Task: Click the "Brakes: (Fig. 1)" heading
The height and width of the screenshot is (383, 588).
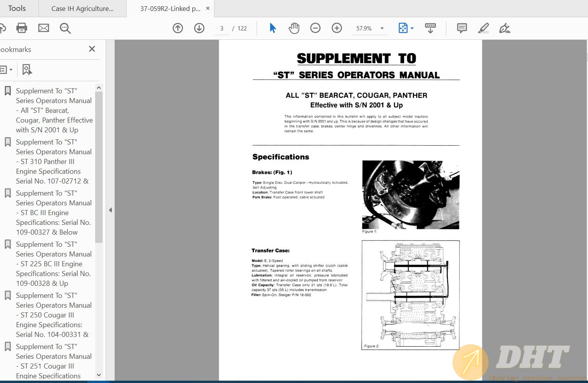Action: point(272,172)
